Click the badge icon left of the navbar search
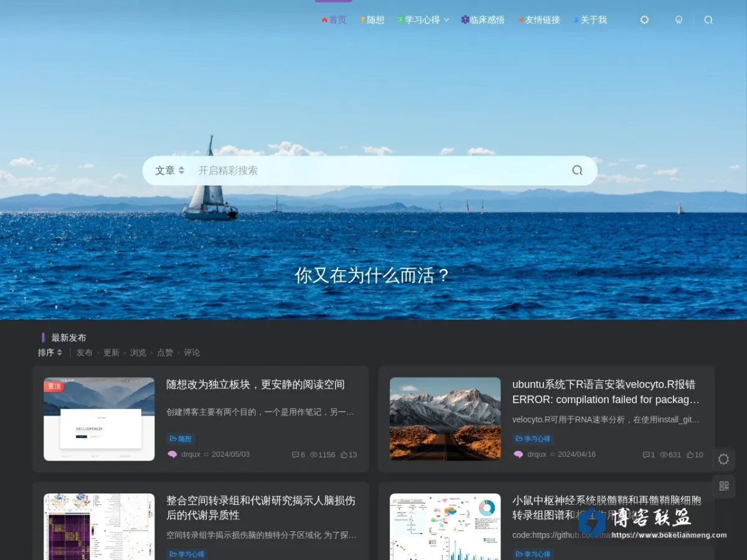 click(x=679, y=20)
